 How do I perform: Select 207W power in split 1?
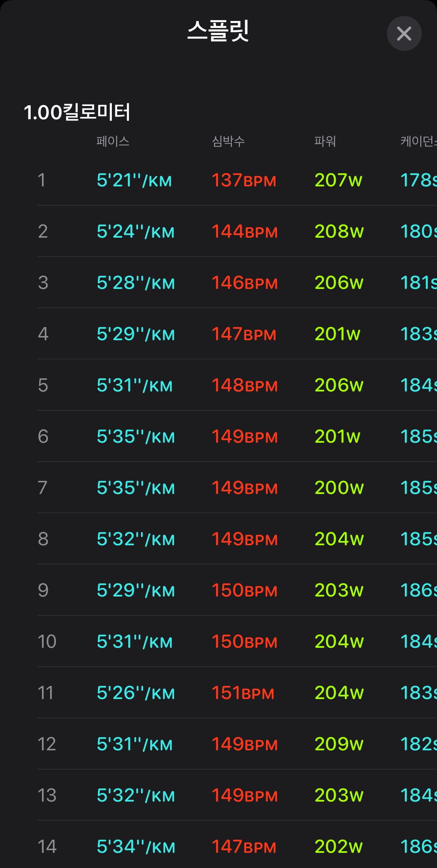(338, 180)
